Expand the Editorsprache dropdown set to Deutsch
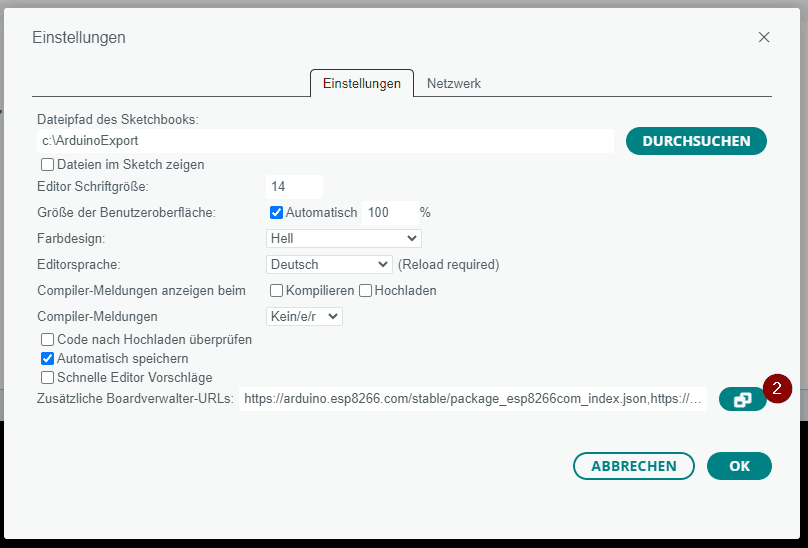This screenshot has height=548, width=808. [329, 264]
